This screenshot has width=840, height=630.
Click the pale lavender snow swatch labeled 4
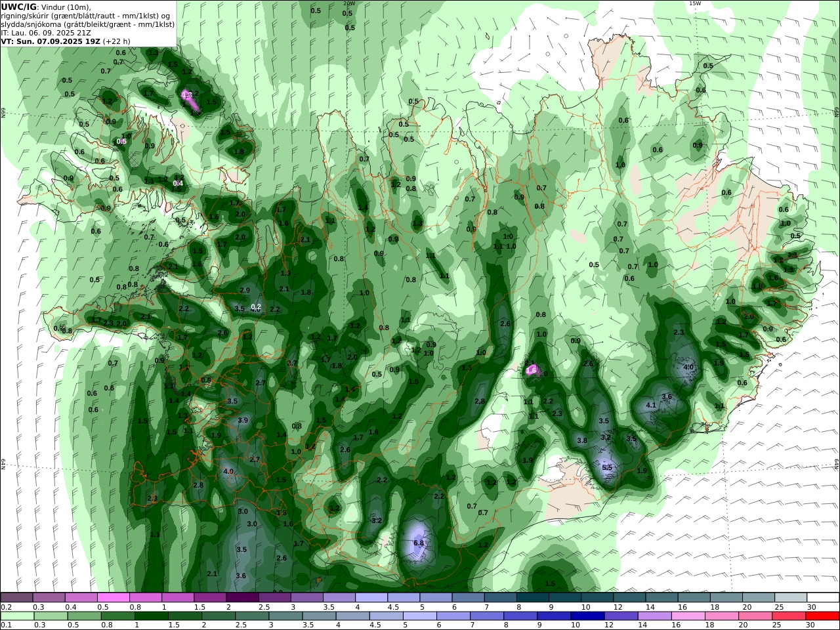pos(371,597)
